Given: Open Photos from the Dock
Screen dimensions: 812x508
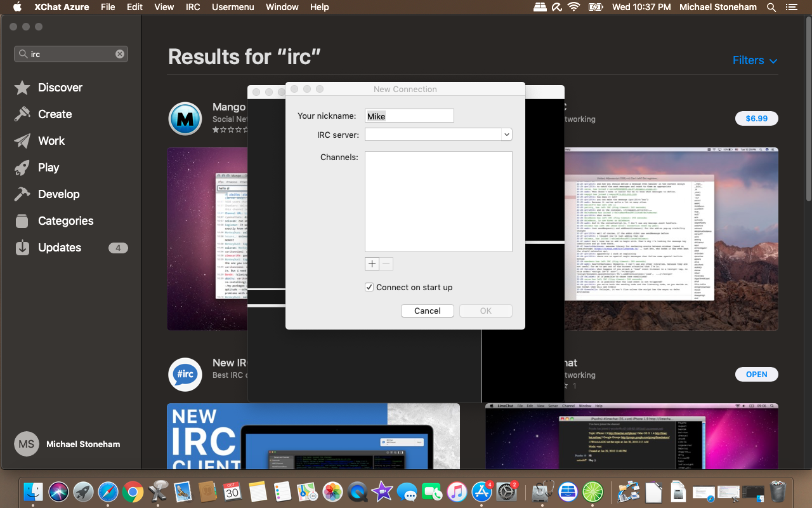Looking at the screenshot, I should (x=332, y=491).
